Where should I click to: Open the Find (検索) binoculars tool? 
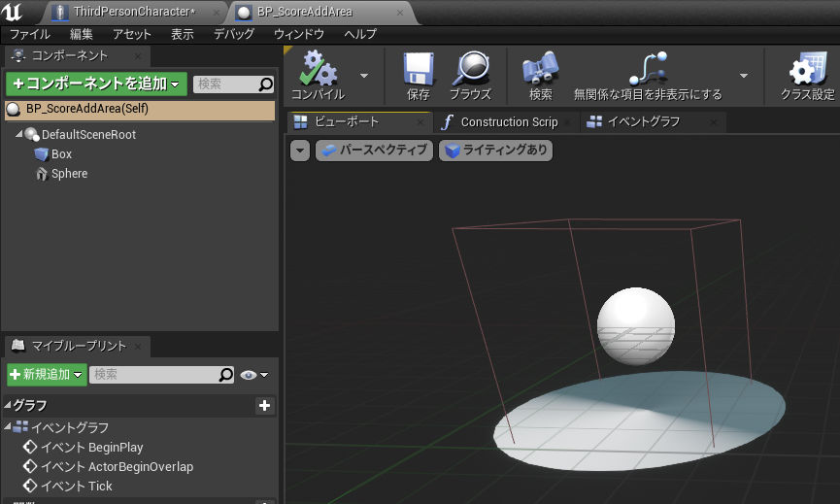click(x=541, y=76)
